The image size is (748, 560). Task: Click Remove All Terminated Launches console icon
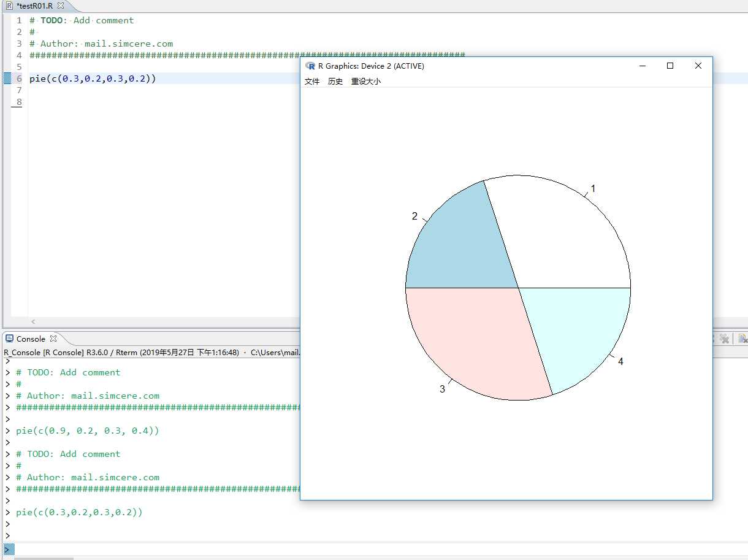point(723,339)
